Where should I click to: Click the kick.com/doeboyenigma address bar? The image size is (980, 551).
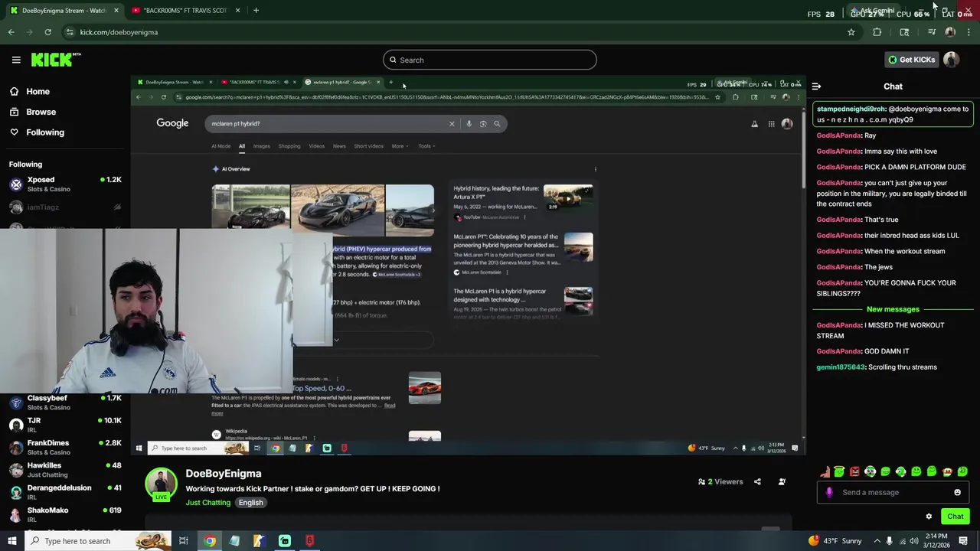(459, 32)
